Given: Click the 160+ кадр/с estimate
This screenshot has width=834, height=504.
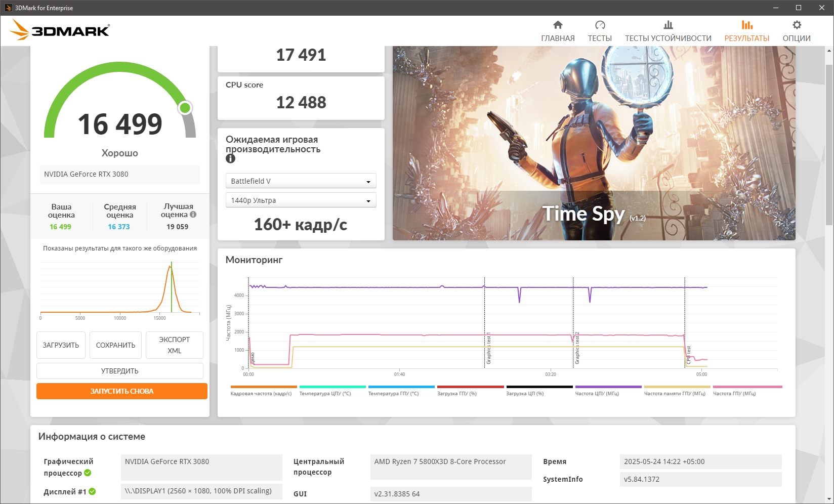Looking at the screenshot, I should coord(301,225).
